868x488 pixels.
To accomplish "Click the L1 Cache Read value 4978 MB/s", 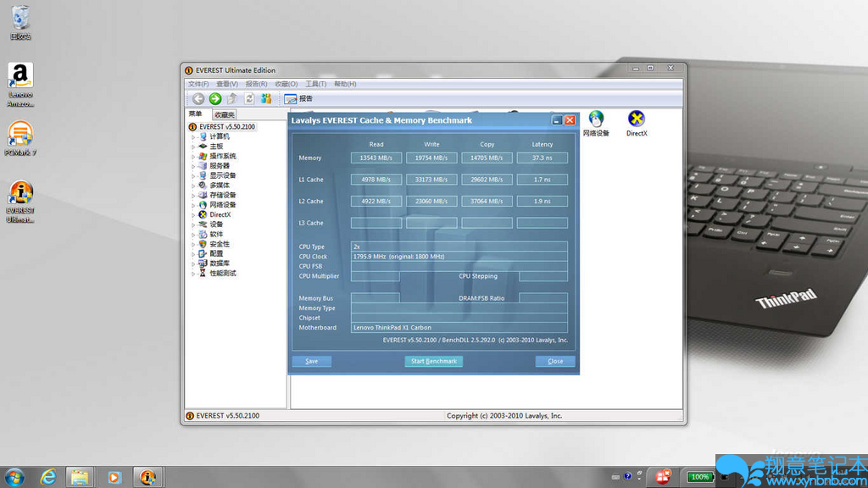I will pos(376,180).
